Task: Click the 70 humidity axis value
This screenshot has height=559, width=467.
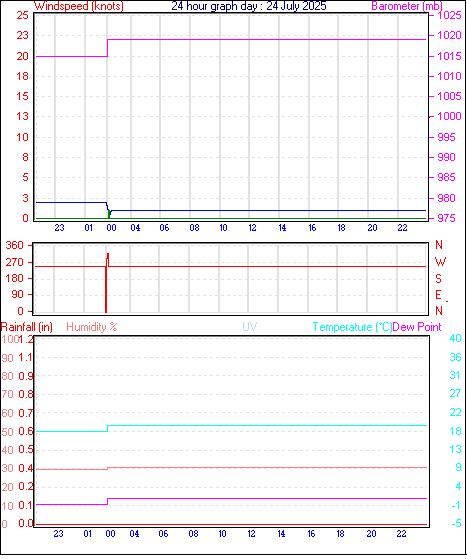Action: point(7,394)
